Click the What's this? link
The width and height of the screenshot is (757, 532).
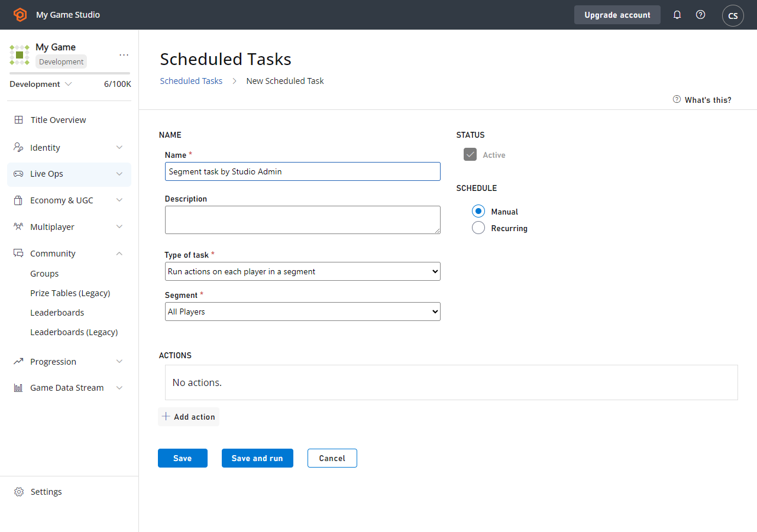[708, 100]
